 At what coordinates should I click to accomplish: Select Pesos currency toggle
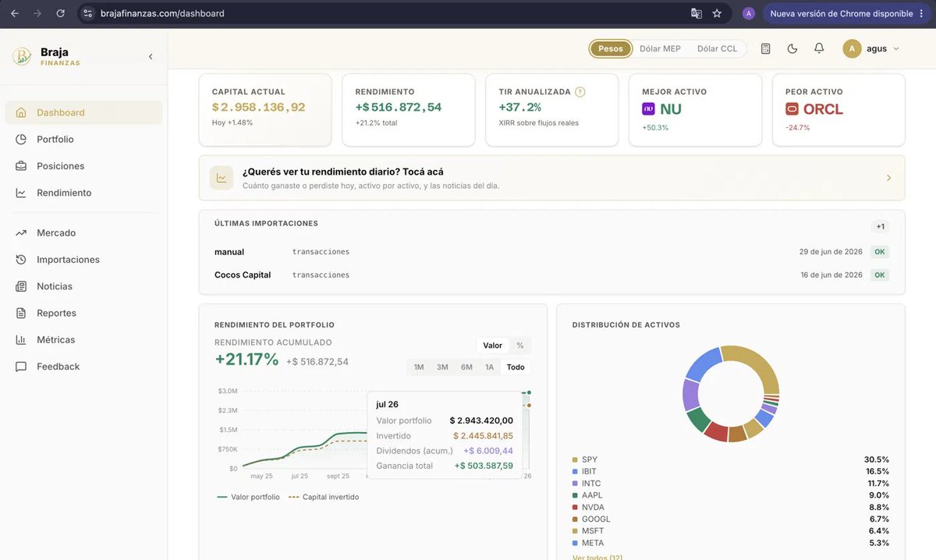611,48
